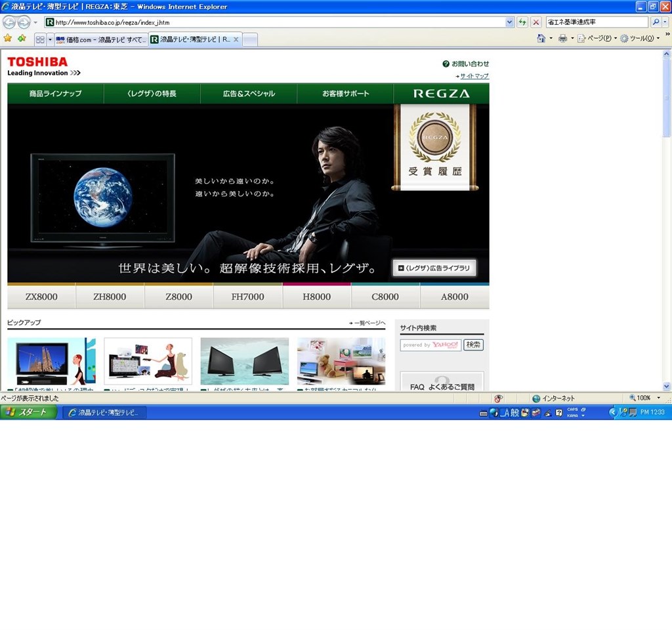The height and width of the screenshot is (630, 672).
Task: Click the IME help question mark icon
Action: 559,413
